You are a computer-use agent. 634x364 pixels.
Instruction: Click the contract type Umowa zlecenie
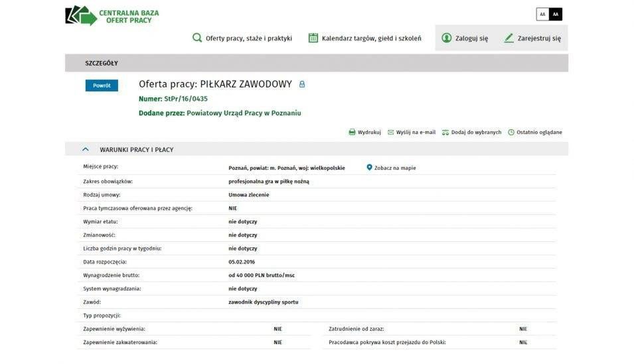pos(249,195)
